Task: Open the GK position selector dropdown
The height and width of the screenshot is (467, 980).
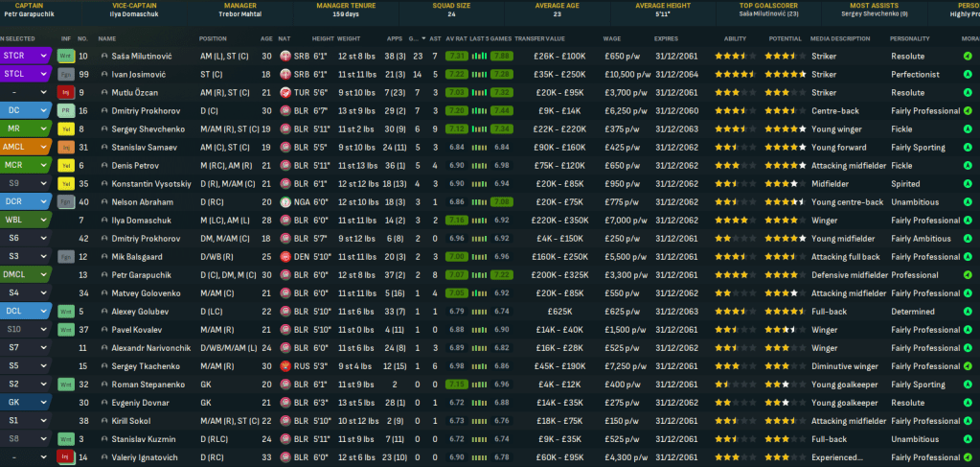Action: 43,404
